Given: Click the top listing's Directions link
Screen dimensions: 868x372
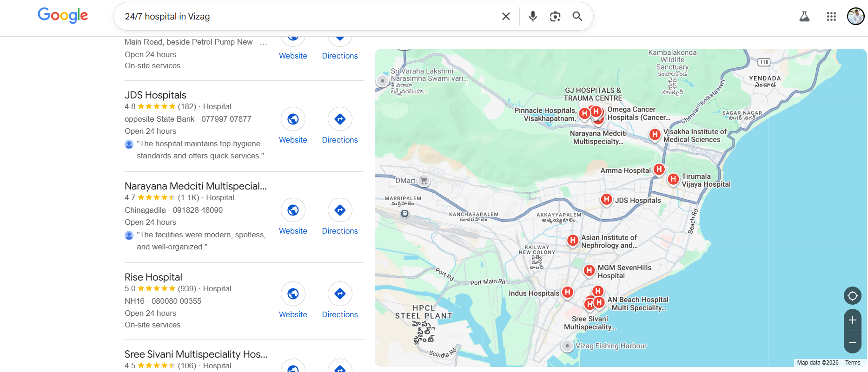Looking at the screenshot, I should coord(340,56).
